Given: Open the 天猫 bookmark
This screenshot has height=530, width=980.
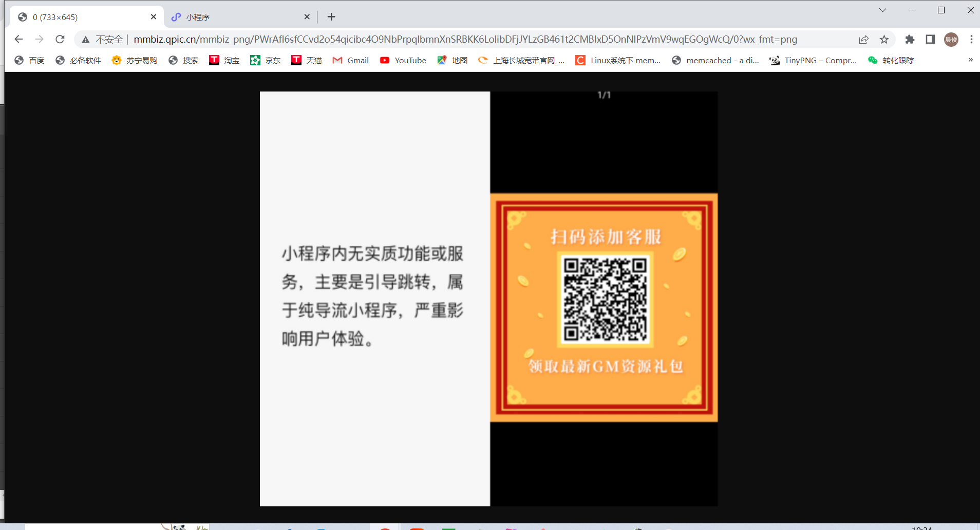Looking at the screenshot, I should tap(307, 60).
